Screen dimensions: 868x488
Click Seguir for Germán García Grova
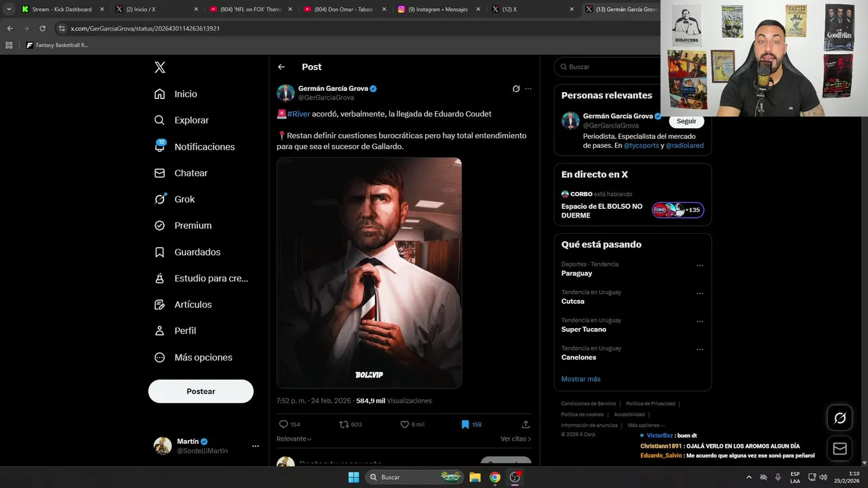click(686, 121)
